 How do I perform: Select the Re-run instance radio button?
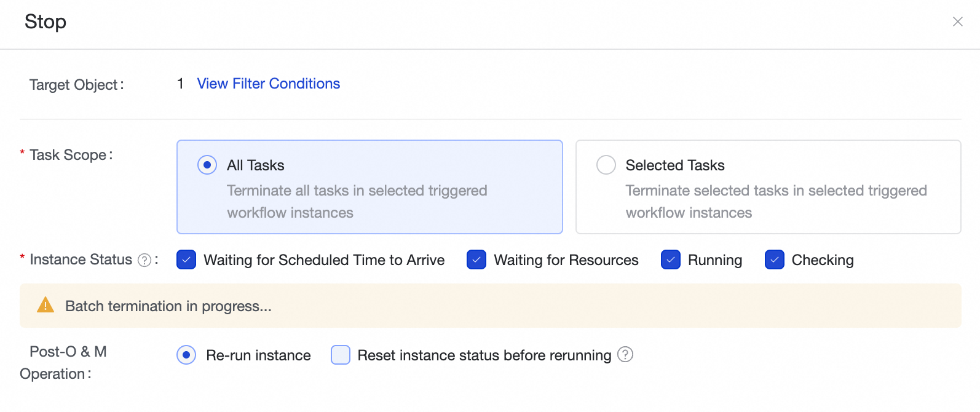point(186,355)
